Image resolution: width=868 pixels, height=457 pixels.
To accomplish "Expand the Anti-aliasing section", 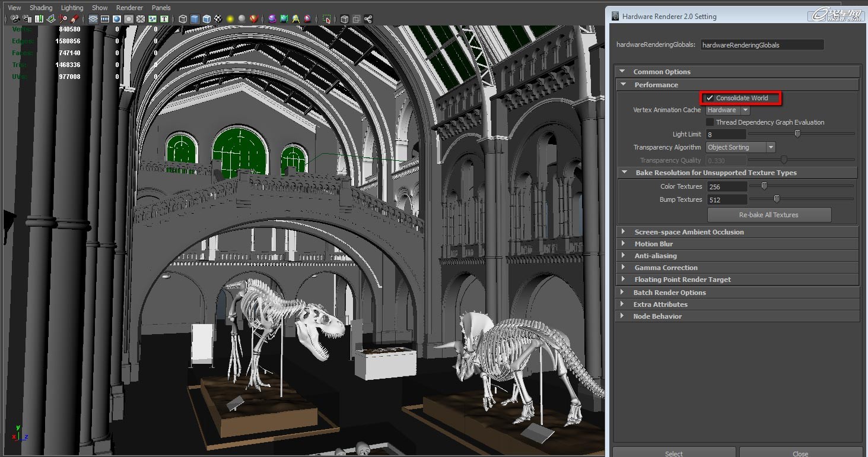I will [655, 256].
